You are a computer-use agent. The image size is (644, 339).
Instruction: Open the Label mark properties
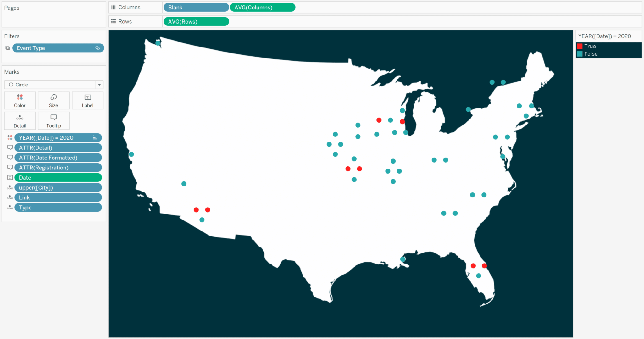tap(87, 100)
